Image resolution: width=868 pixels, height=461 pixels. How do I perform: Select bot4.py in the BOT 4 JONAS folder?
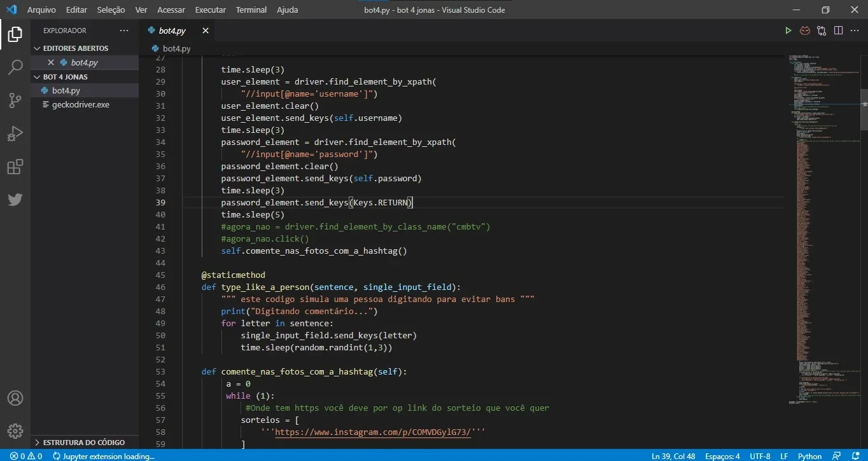coord(85,91)
